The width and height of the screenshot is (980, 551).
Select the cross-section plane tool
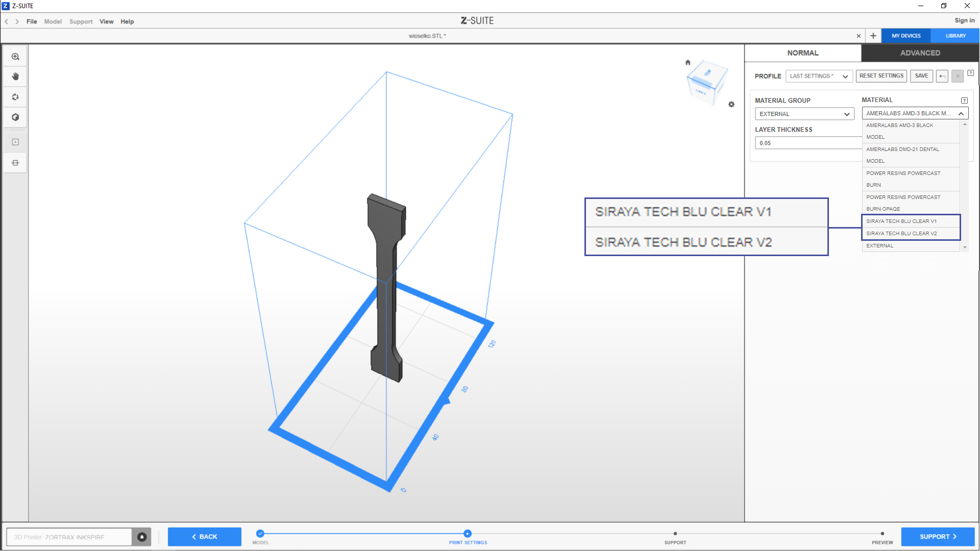(x=15, y=163)
